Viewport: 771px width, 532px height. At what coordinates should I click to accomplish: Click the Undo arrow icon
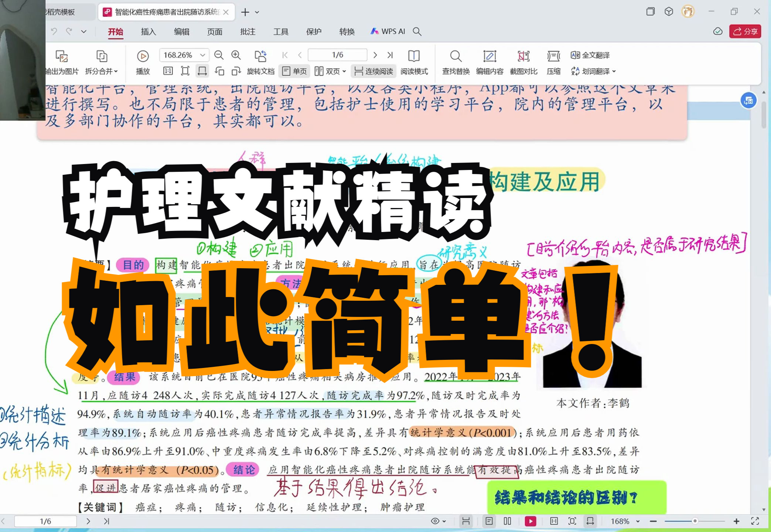[54, 31]
